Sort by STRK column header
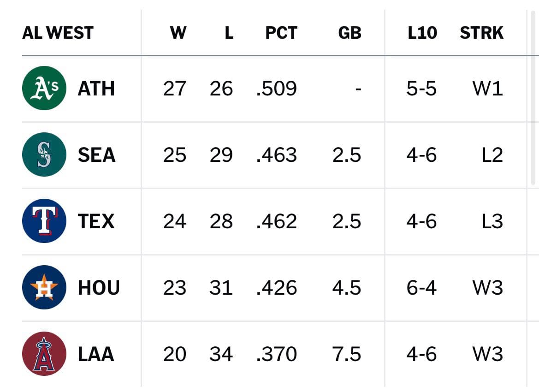This screenshot has height=392, width=539. pos(481,33)
